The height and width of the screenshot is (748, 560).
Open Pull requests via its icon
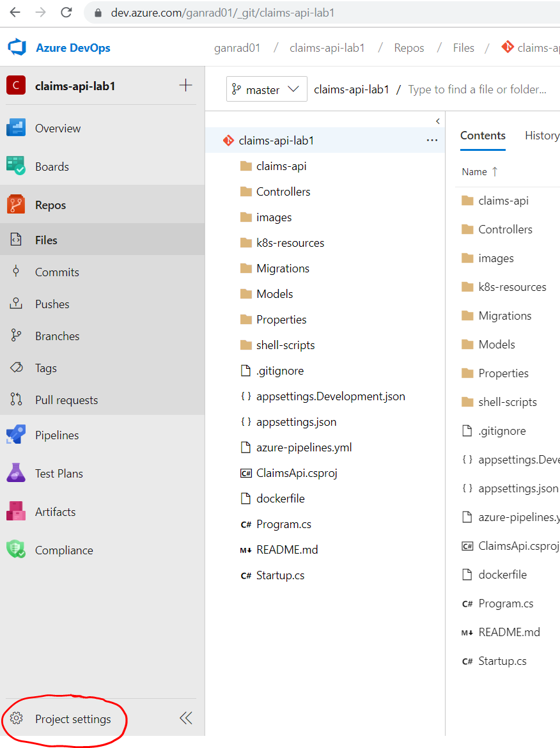[x=16, y=400]
